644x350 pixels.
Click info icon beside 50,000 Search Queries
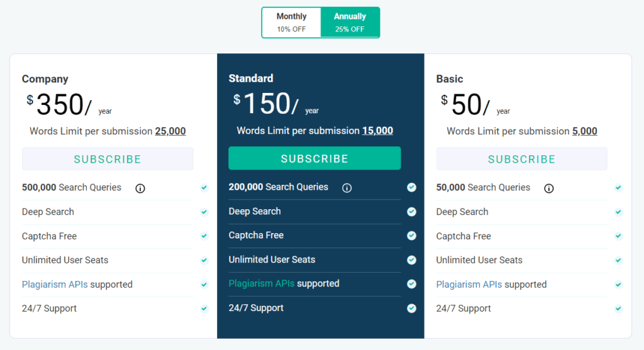[x=548, y=188]
